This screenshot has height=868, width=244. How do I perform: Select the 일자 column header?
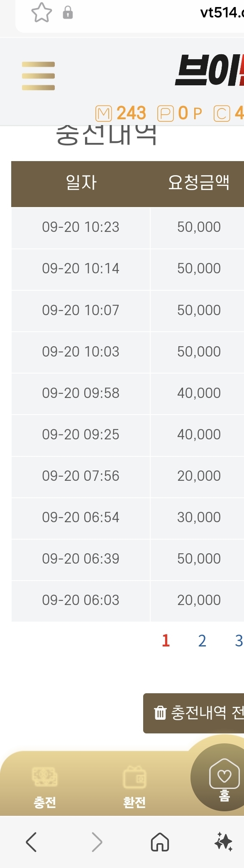(81, 183)
